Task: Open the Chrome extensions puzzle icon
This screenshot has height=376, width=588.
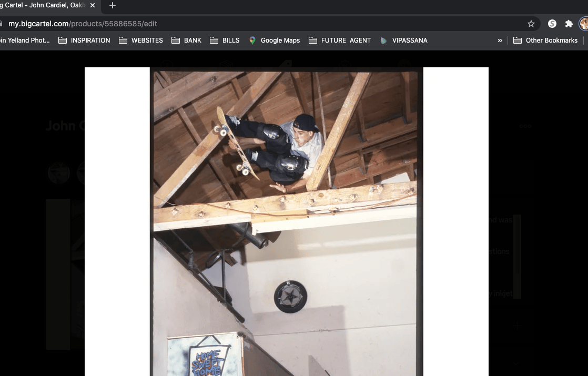Action: coord(569,24)
